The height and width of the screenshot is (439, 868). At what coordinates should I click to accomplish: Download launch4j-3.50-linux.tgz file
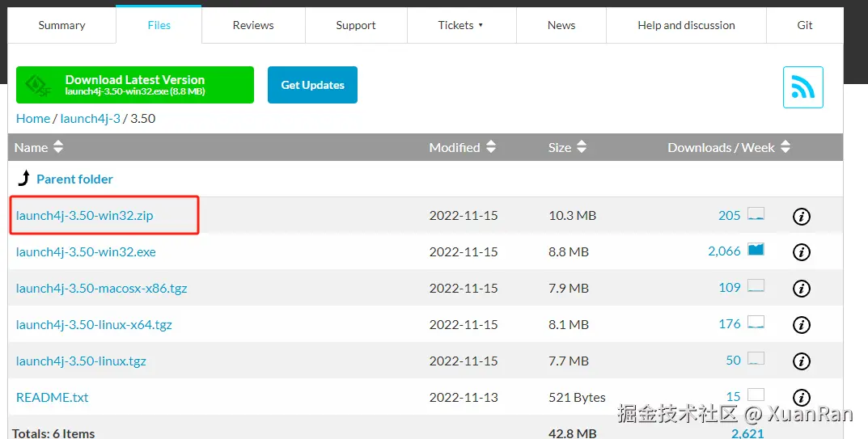coord(82,361)
